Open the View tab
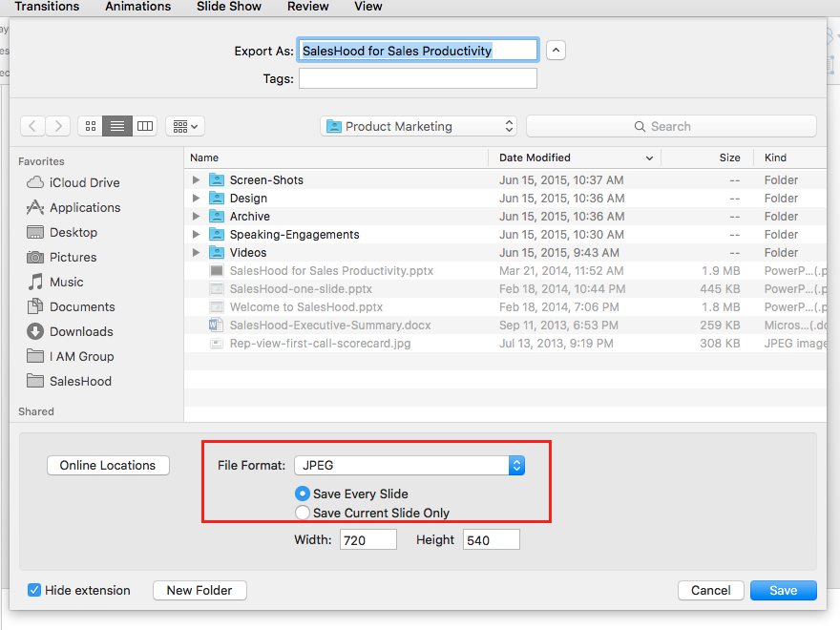The image size is (840, 630). [368, 7]
